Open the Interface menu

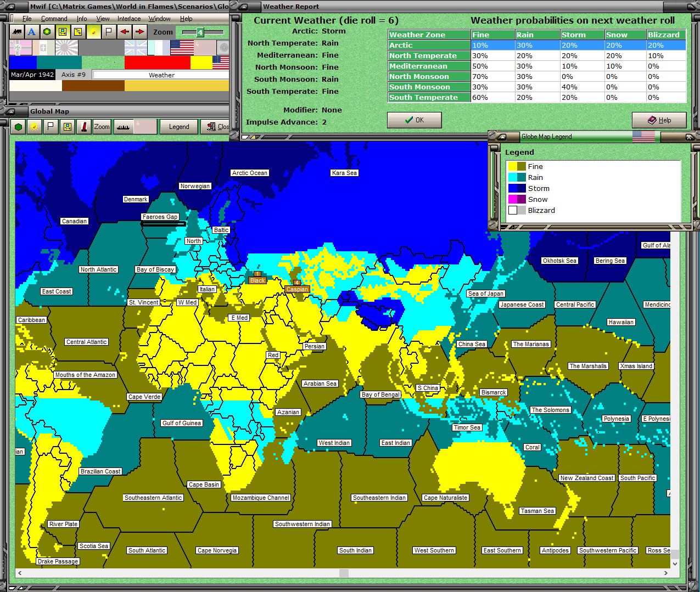click(x=129, y=19)
